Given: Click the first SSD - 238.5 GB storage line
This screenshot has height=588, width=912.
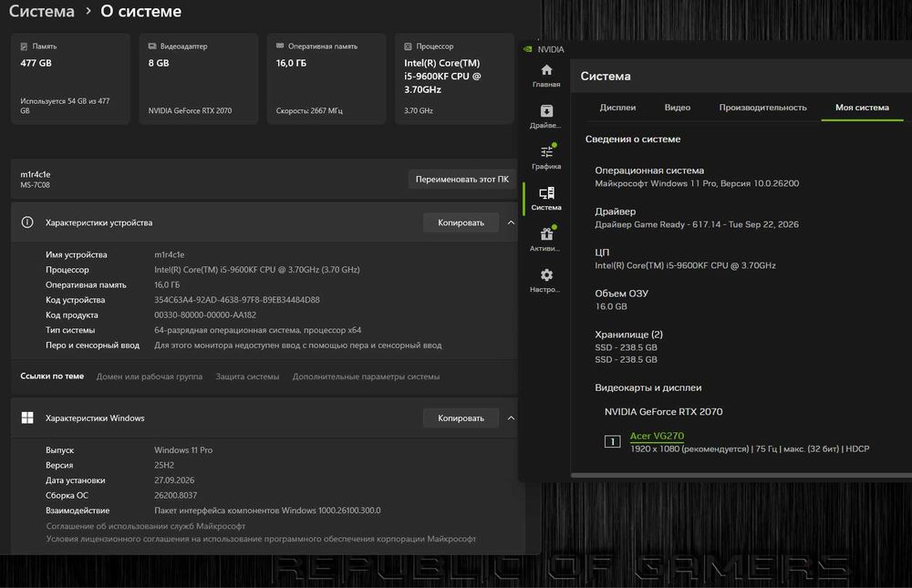Looking at the screenshot, I should point(626,347).
